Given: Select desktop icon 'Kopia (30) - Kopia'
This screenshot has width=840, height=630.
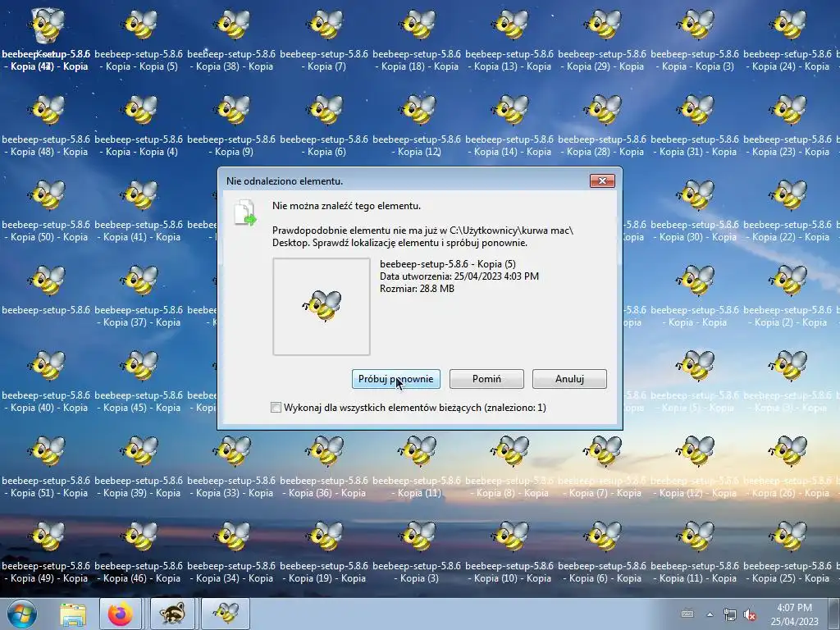Looking at the screenshot, I should [695, 212].
